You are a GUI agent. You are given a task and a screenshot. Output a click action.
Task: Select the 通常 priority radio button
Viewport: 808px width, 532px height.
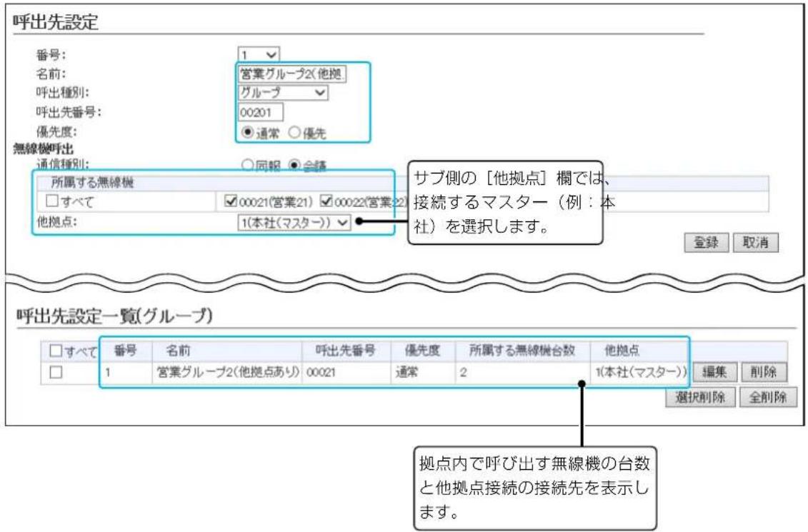[248, 132]
